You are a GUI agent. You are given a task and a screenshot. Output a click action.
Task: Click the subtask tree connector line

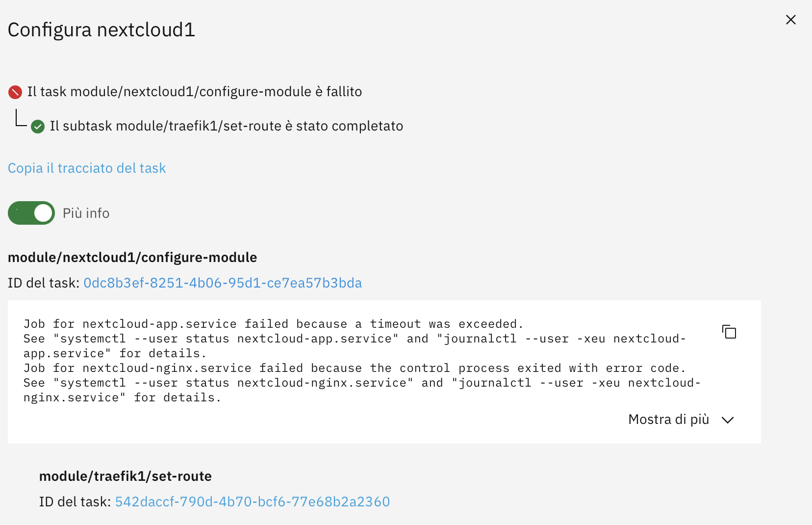click(21, 118)
